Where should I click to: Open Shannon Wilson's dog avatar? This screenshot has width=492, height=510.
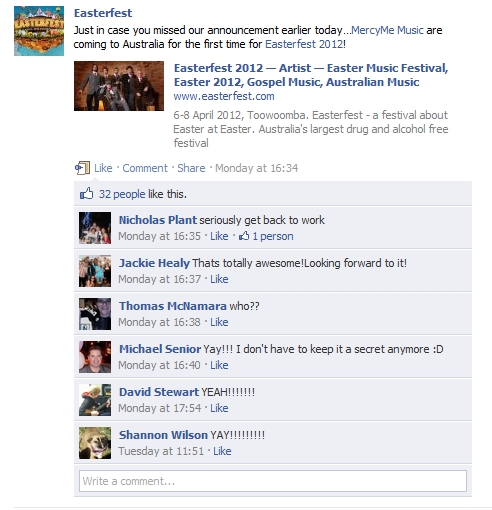coord(95,443)
